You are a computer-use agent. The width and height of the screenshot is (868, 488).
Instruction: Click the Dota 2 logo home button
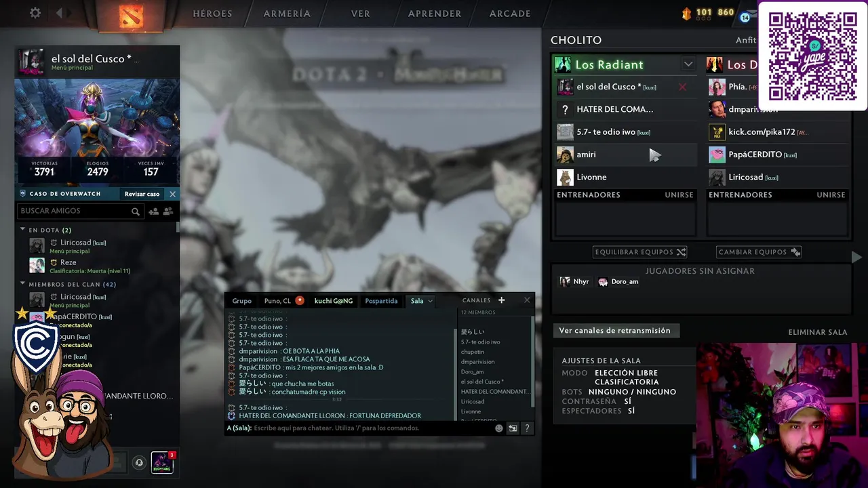pos(131,16)
